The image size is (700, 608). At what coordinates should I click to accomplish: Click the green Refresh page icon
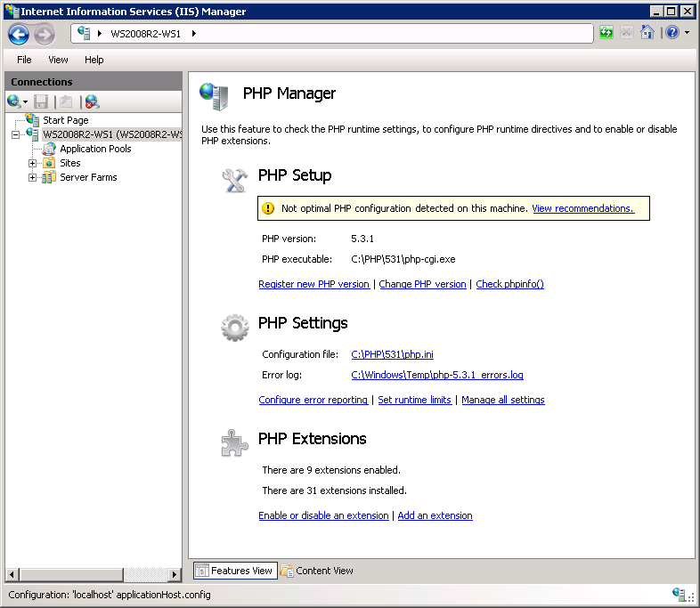coord(606,33)
